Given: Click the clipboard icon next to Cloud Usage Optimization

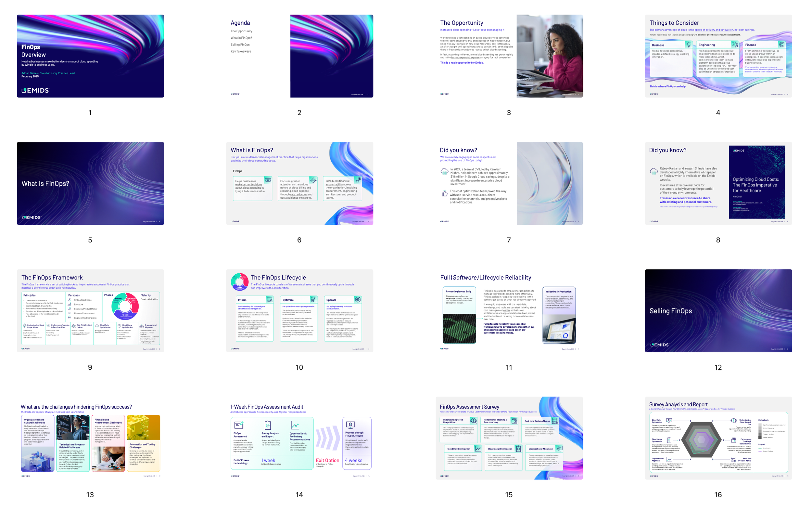Looking at the screenshot, I should [x=519, y=449].
